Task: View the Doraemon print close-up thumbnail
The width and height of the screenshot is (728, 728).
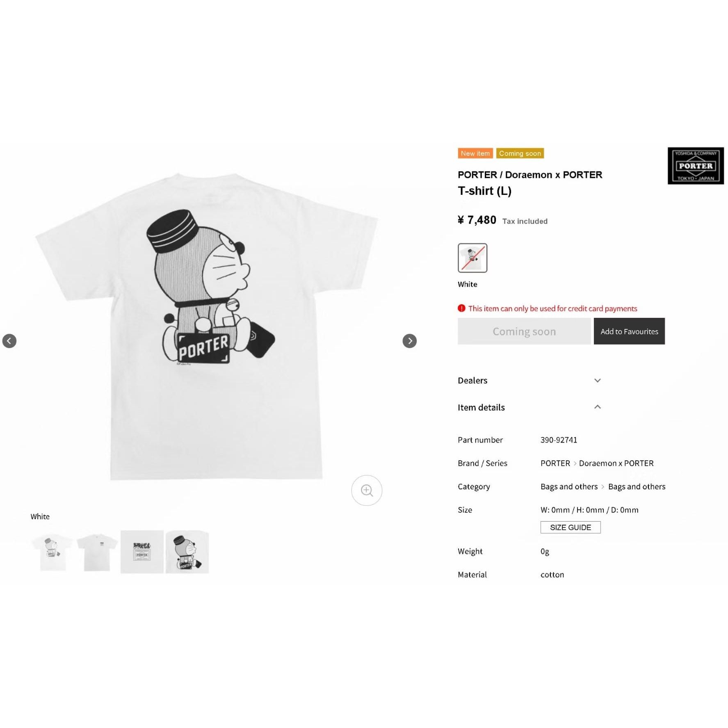Action: pyautogui.click(x=187, y=552)
